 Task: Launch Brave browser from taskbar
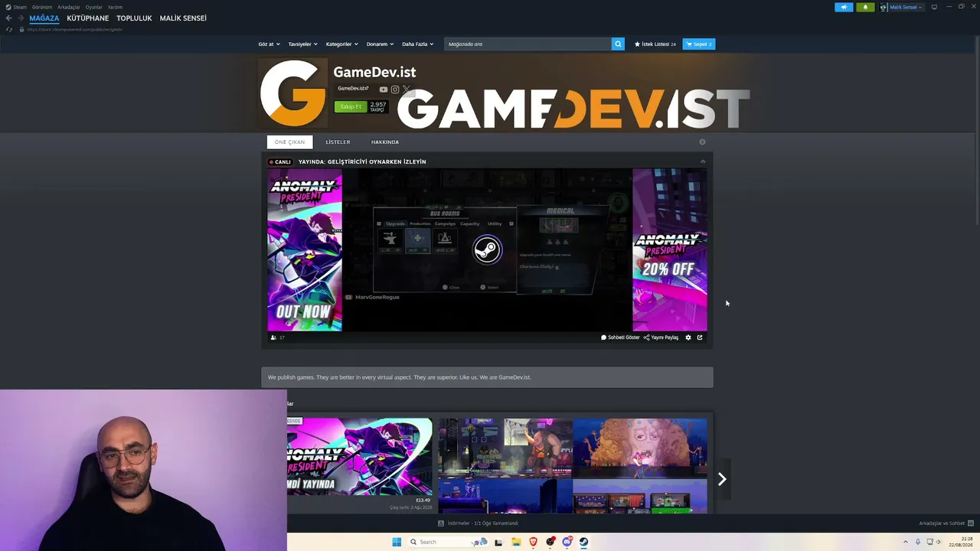534,542
